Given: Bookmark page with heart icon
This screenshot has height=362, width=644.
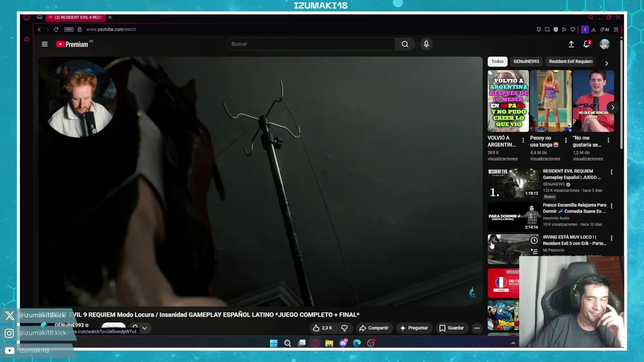Looking at the screenshot, I should [573, 29].
